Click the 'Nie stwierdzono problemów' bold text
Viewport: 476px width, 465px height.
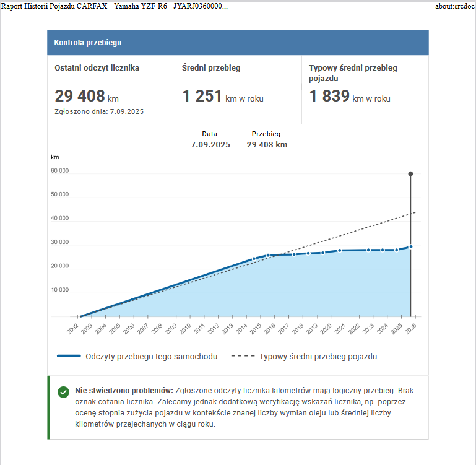tap(123, 391)
